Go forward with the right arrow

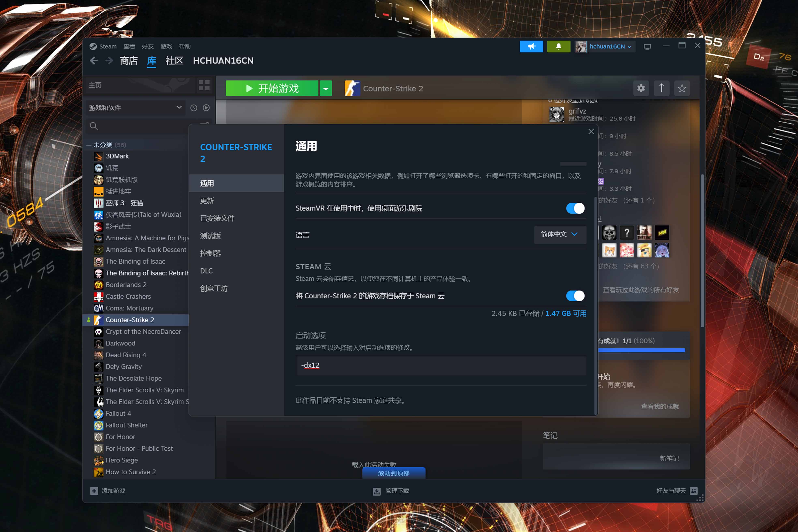(x=109, y=61)
